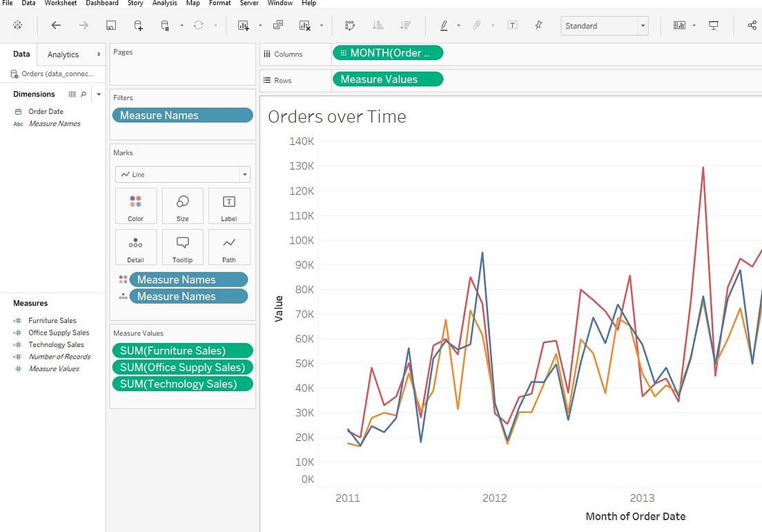
Task: Click the Share Workbook icon
Action: 751,26
